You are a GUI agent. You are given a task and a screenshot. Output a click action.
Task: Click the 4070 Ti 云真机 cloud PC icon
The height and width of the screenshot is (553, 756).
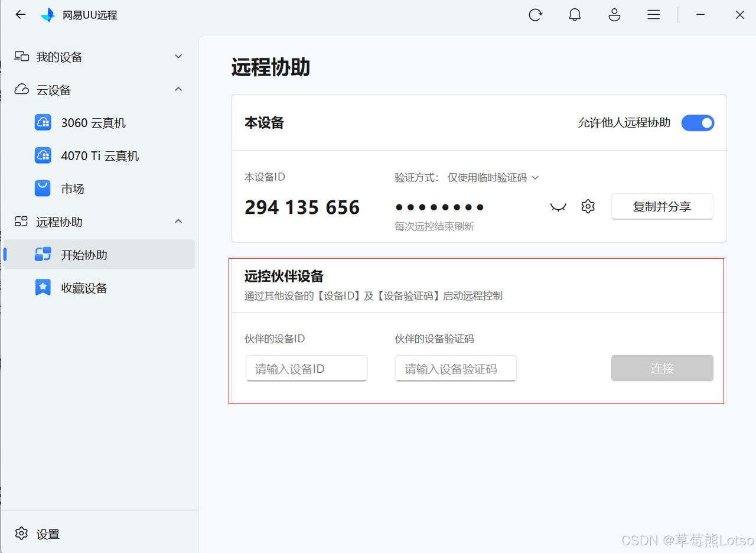43,155
